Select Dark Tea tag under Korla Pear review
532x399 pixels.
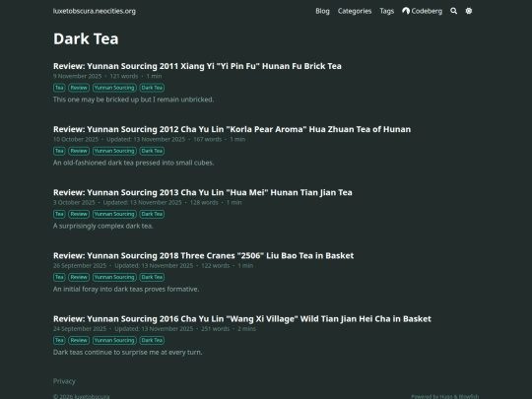(152, 151)
